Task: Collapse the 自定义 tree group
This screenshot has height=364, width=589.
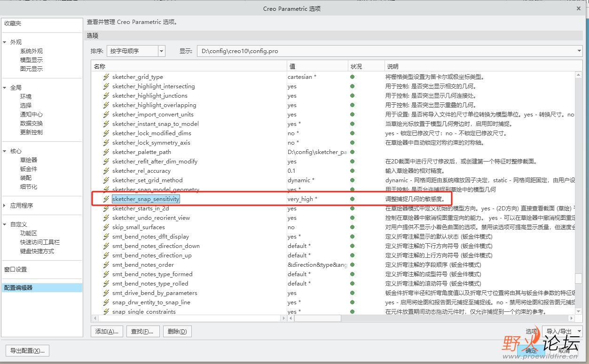Action: coord(5,225)
